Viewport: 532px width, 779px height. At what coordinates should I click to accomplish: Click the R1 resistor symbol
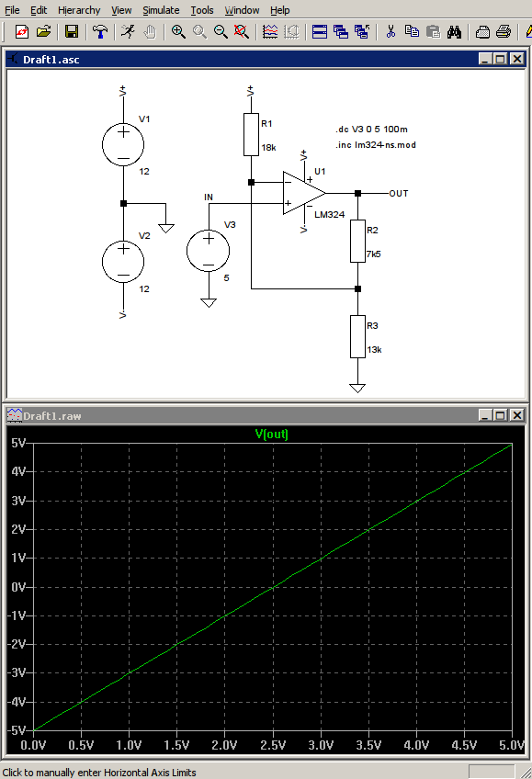pyautogui.click(x=252, y=134)
